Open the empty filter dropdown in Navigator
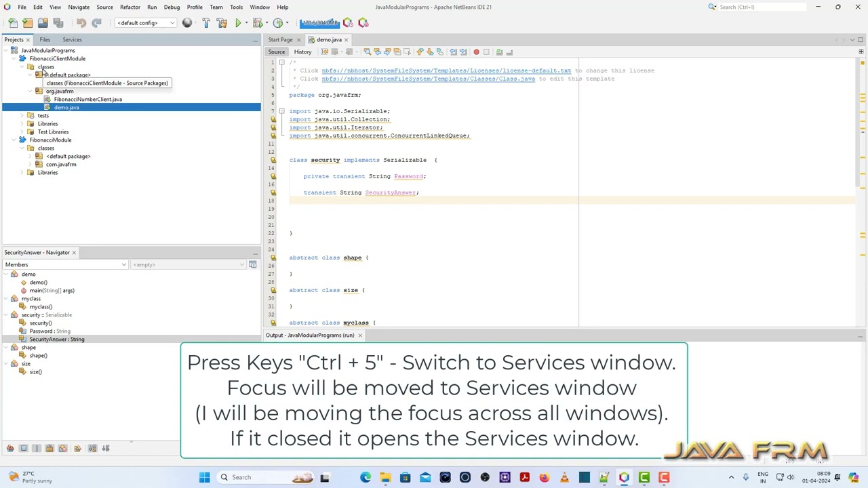Viewport: 868px width, 488px height. pos(189,264)
